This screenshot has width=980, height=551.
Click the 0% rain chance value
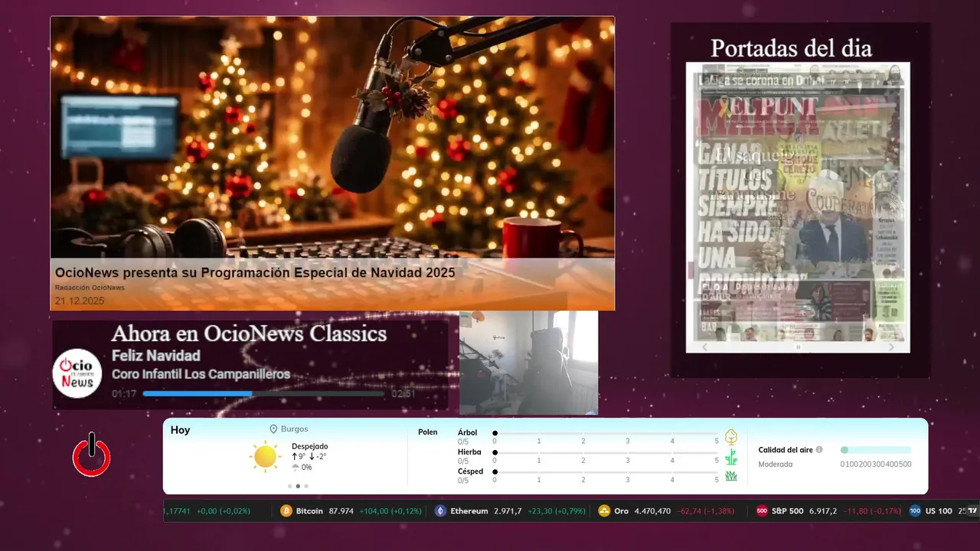point(306,468)
